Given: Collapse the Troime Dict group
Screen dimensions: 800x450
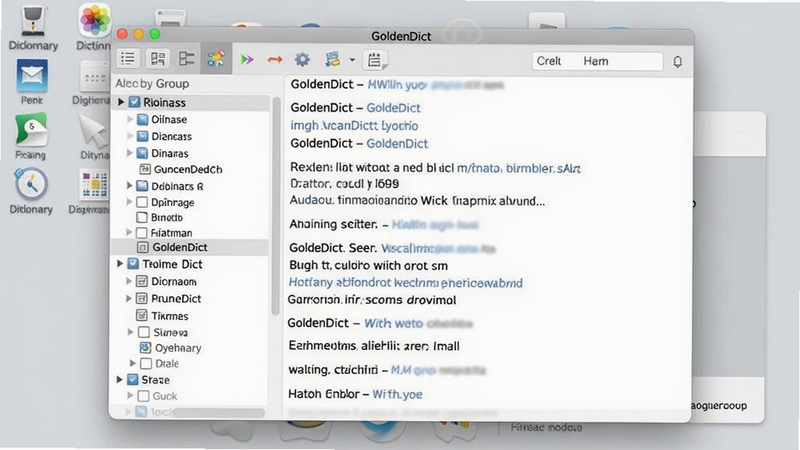Looking at the screenshot, I should point(120,264).
